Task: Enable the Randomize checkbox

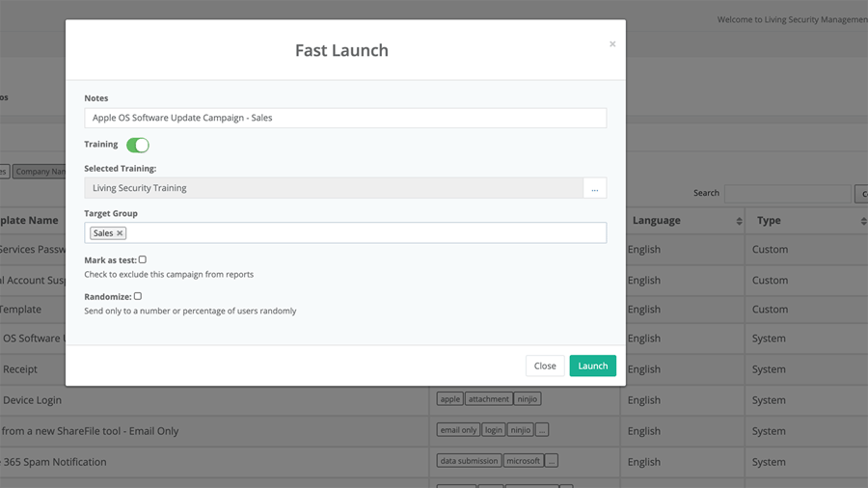Action: [x=138, y=296]
